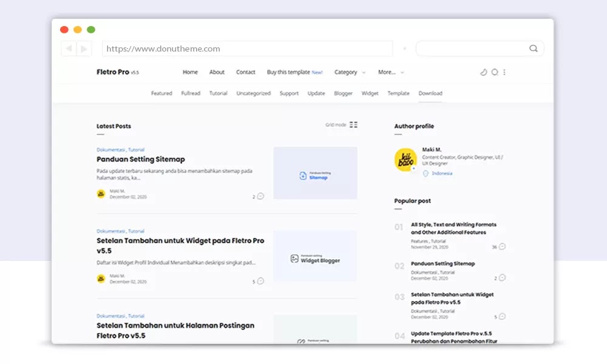The image size is (607, 364).
Task: Open the three-dot more menu in header
Action: [504, 72]
